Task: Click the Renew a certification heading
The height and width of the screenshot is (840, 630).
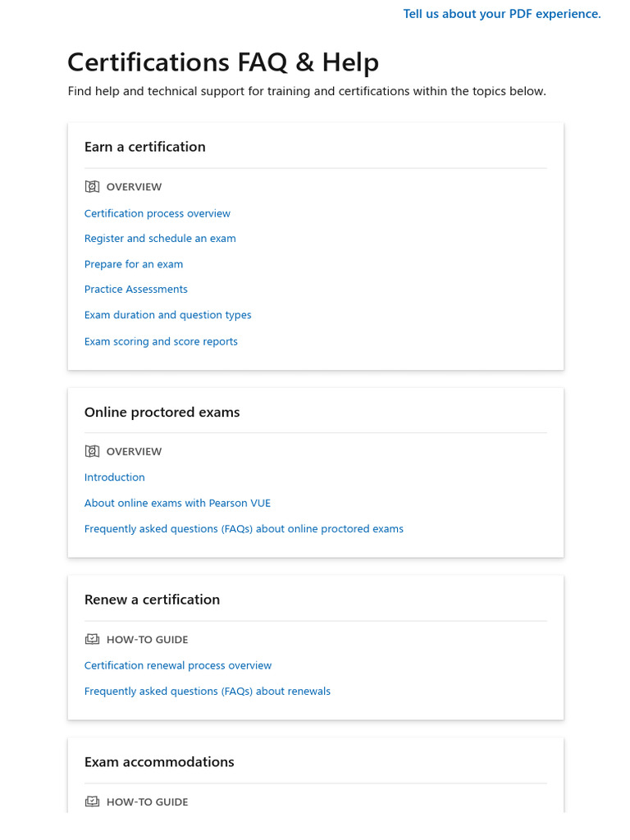Action: coord(153,600)
